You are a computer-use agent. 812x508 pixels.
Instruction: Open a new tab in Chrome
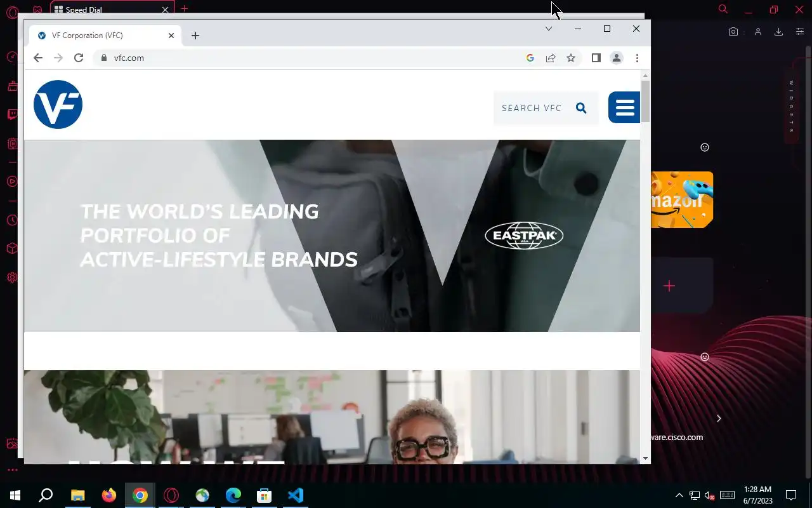(195, 36)
